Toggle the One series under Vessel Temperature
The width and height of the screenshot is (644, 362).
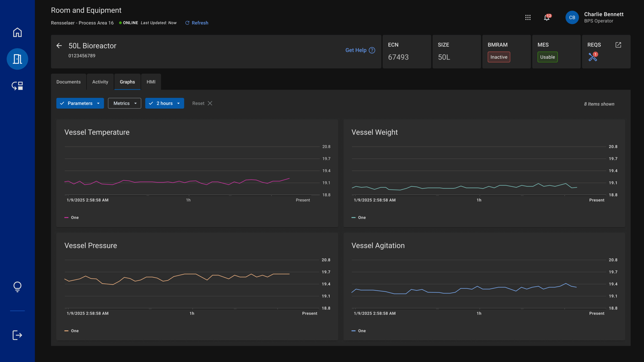[x=72, y=217]
